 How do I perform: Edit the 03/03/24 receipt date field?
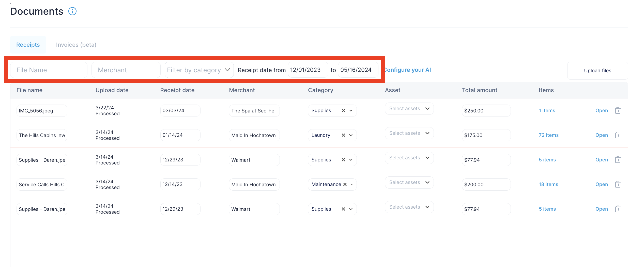point(180,110)
